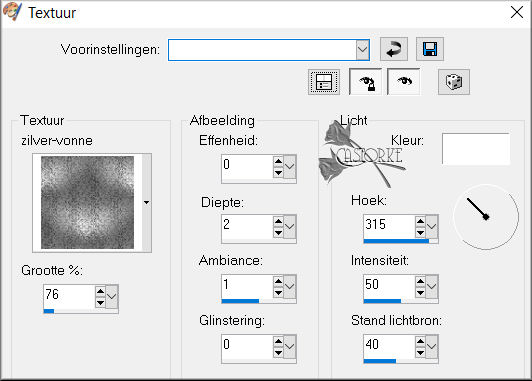Increase Hoek angle with the up arrow
532x381 pixels.
[420, 222]
